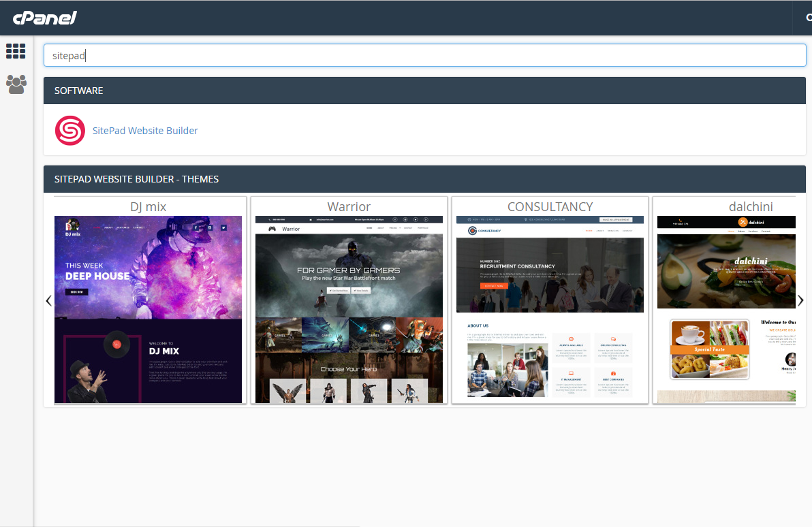
Task: Select the dalchini theme preview
Action: tap(725, 309)
